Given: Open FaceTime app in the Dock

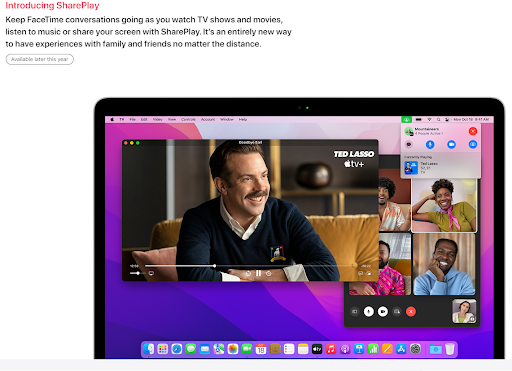Looking at the screenshot, I should 247,349.
